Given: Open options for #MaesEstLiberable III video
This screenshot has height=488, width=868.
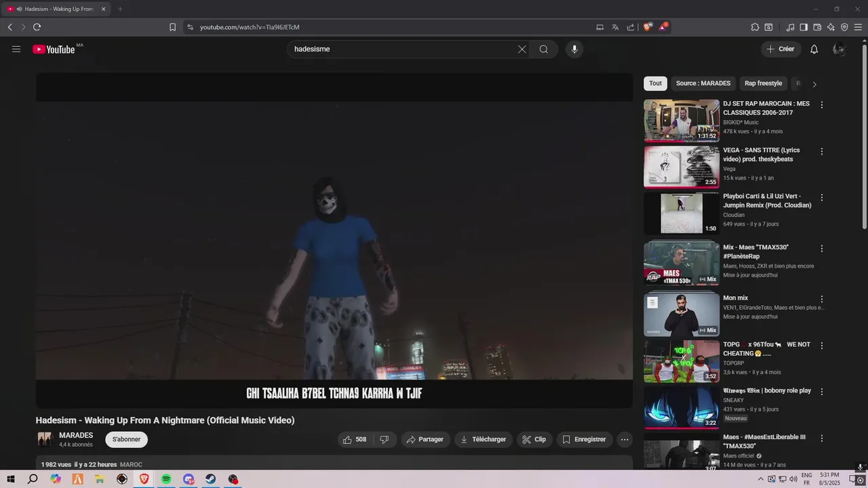Looking at the screenshot, I should click(822, 438).
